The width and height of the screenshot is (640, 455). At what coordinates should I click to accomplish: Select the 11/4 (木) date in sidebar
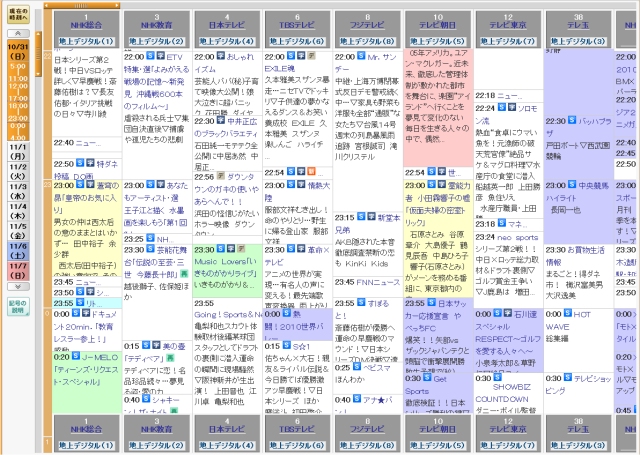point(18,211)
